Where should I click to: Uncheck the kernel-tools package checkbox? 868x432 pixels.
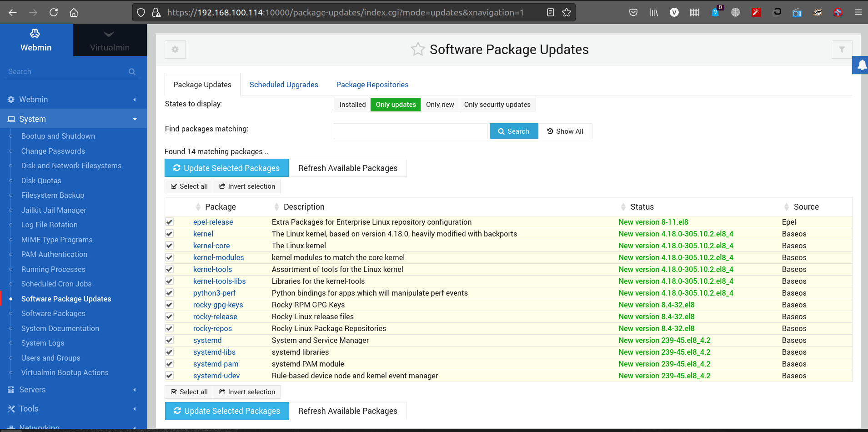pos(170,269)
